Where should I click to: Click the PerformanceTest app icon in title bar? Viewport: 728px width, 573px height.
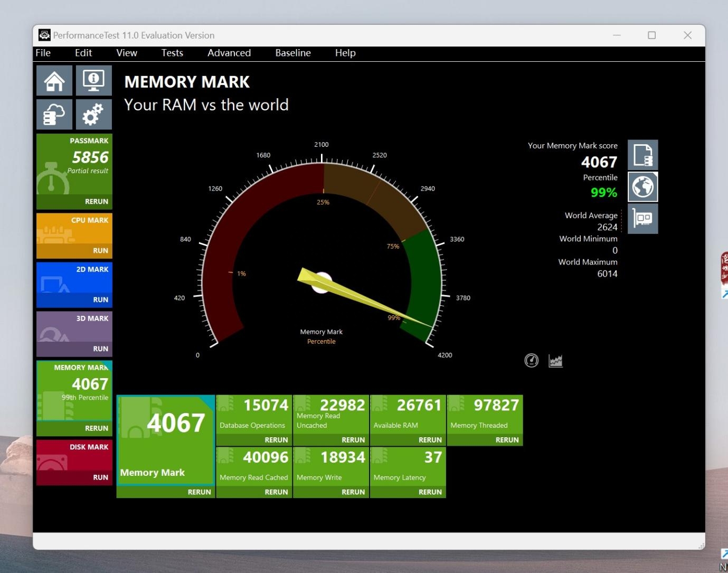tap(44, 35)
